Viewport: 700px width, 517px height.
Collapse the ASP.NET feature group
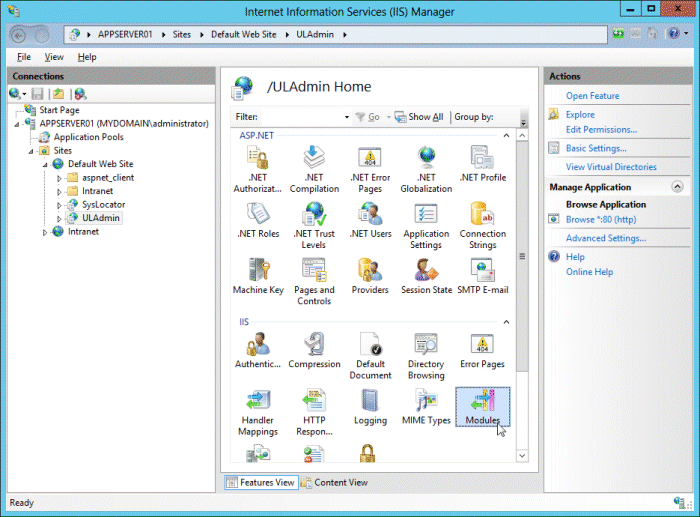(x=506, y=135)
